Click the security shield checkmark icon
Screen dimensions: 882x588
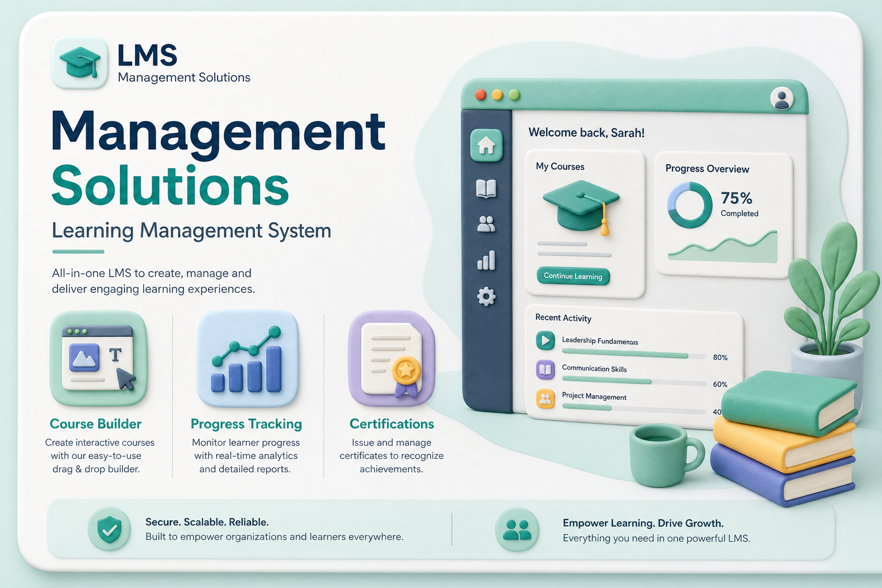[x=109, y=529]
